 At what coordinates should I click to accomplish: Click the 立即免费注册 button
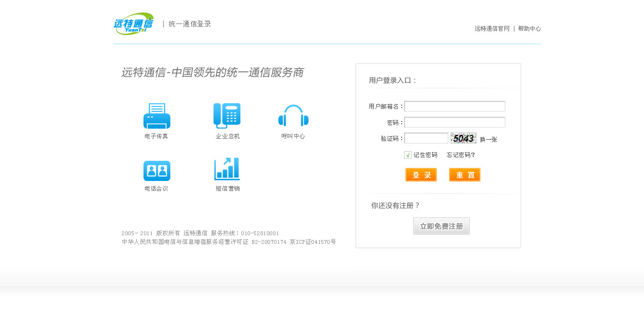pyautogui.click(x=441, y=226)
